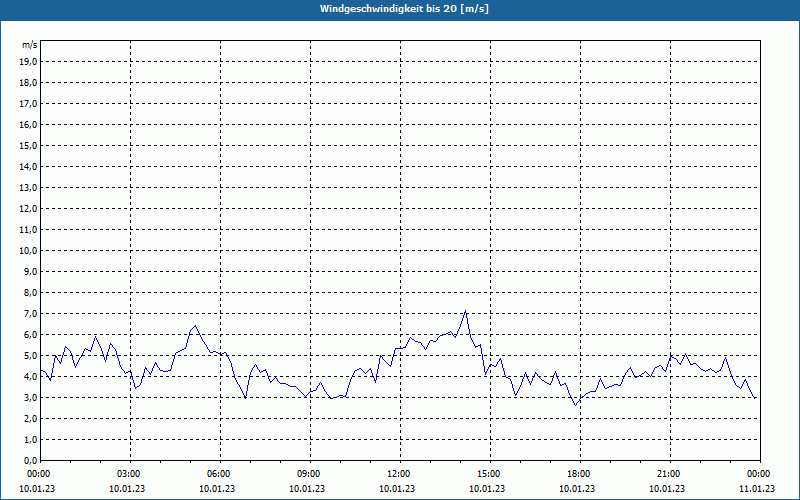This screenshot has width=800, height=500.
Task: Click the "4,0" y-axis label
Action: point(30,377)
